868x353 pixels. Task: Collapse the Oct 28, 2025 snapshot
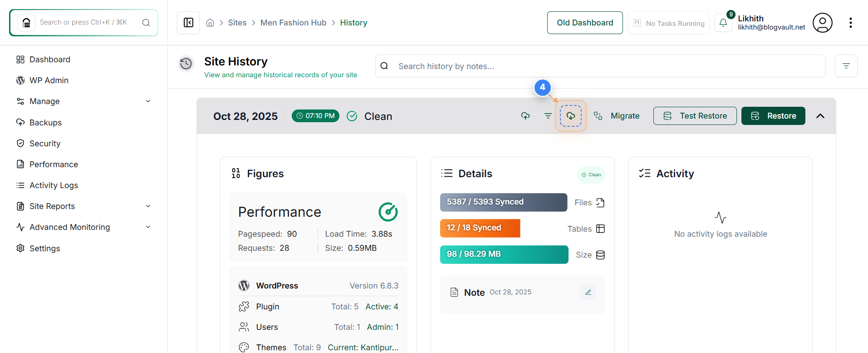820,116
